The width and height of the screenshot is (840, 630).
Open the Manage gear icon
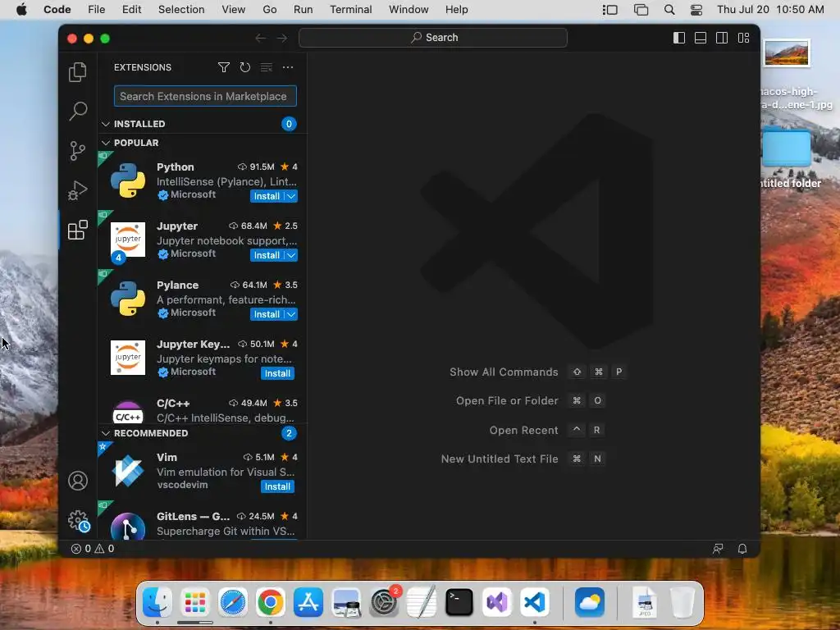78,520
